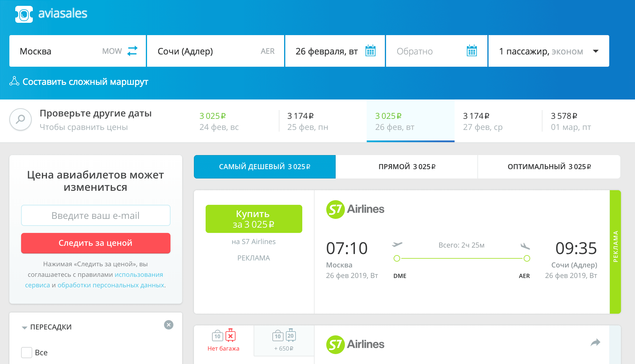The height and width of the screenshot is (364, 635).
Task: Close the Пересадки filter with the x
Action: click(169, 325)
